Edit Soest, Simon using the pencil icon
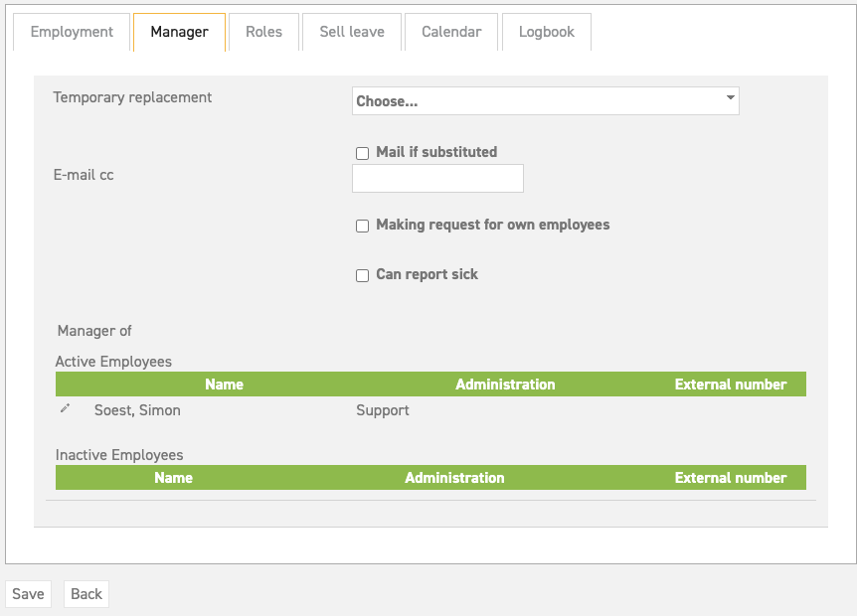The height and width of the screenshot is (616, 857). coord(65,408)
